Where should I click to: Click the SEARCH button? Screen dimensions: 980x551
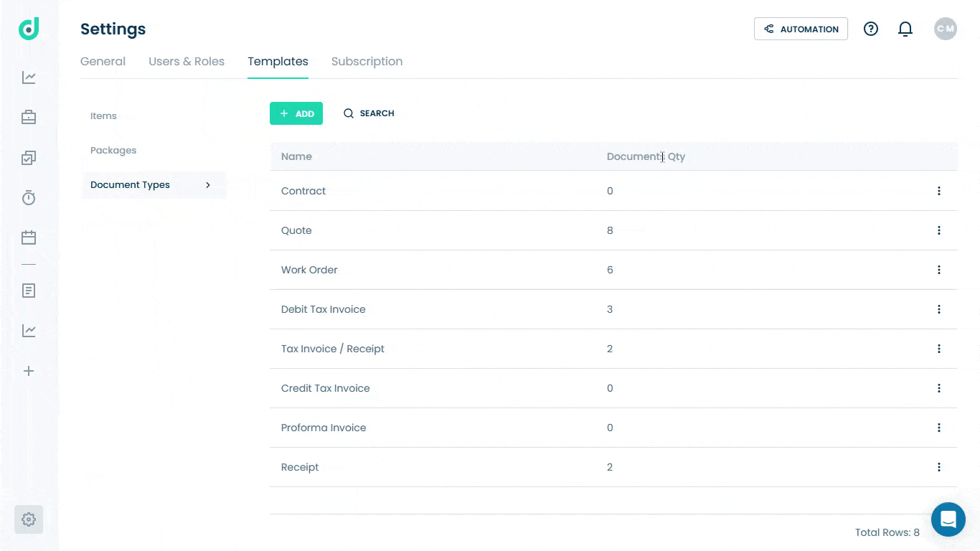pyautogui.click(x=369, y=113)
